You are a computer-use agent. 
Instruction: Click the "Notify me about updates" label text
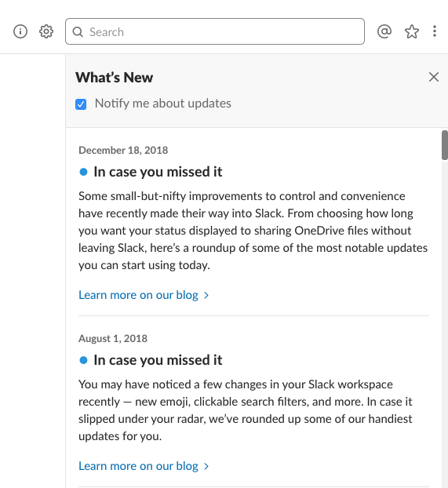coord(163,104)
